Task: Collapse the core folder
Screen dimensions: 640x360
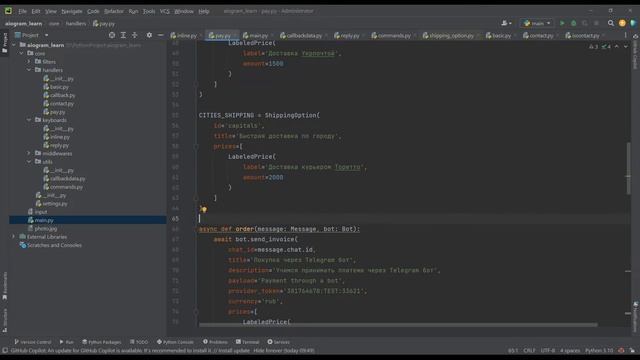Action: click(x=22, y=53)
